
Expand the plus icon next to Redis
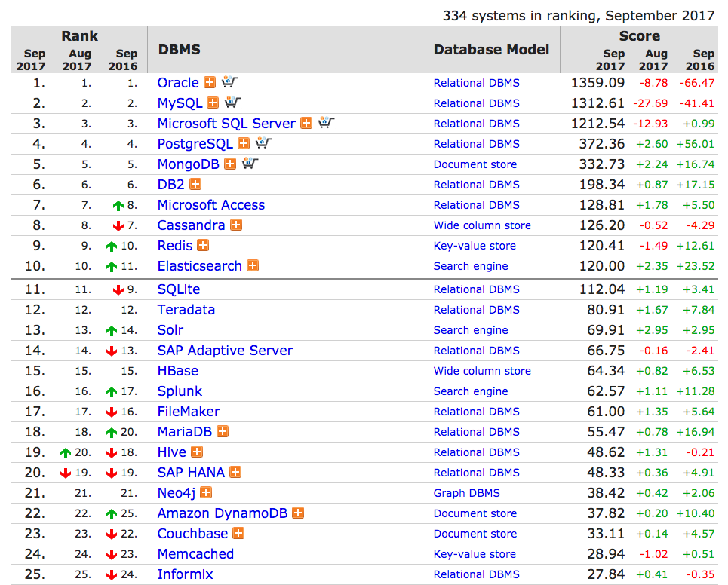[203, 246]
